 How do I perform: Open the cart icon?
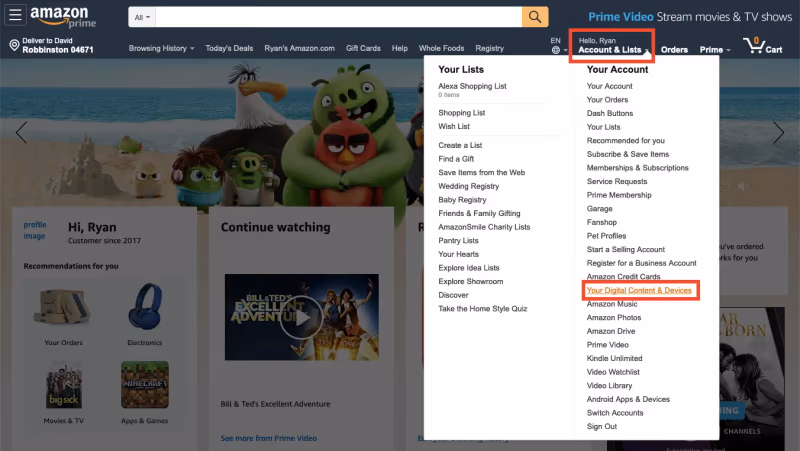[x=762, y=46]
